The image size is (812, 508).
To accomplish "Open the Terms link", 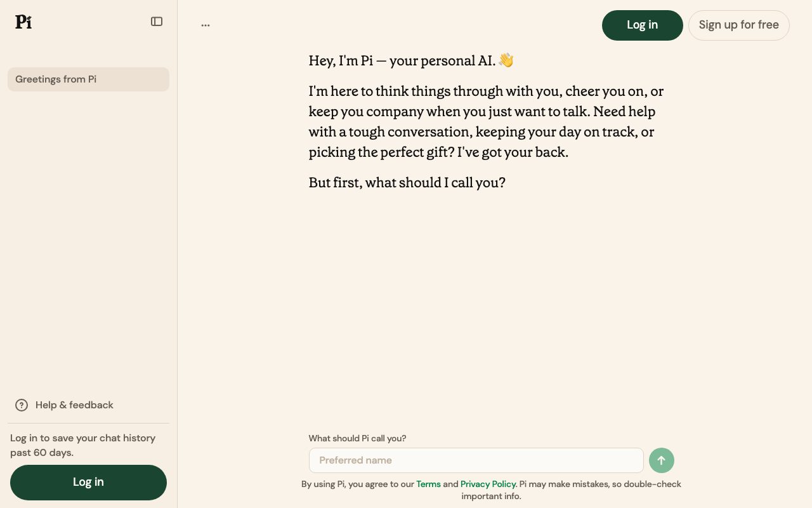I will (x=428, y=484).
